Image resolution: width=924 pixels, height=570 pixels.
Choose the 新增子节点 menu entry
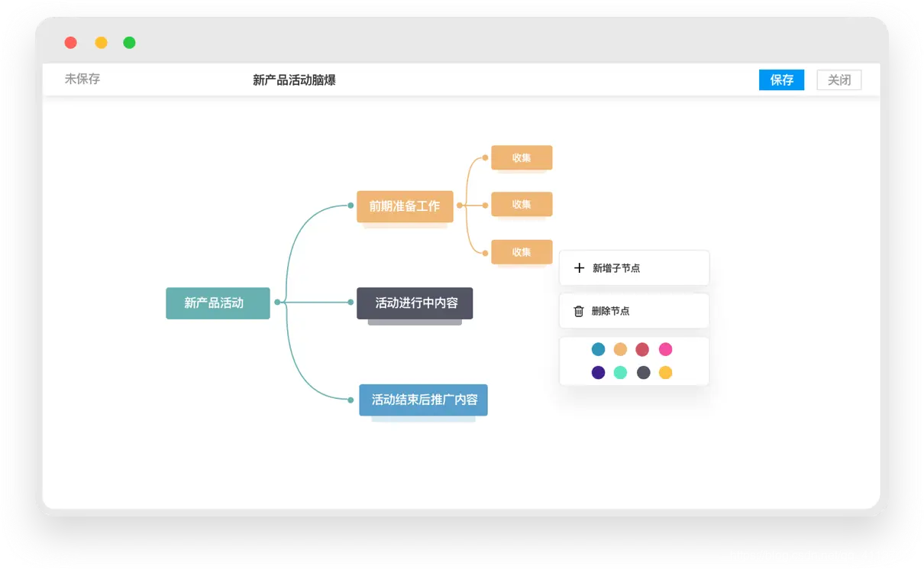634,268
